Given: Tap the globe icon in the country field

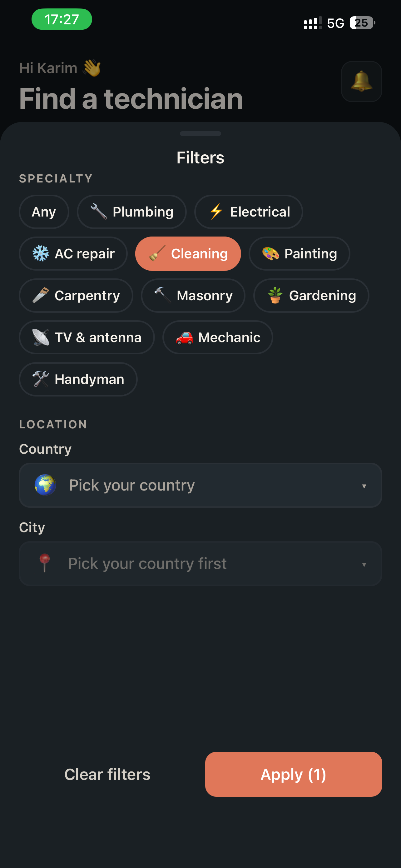Looking at the screenshot, I should (x=45, y=485).
